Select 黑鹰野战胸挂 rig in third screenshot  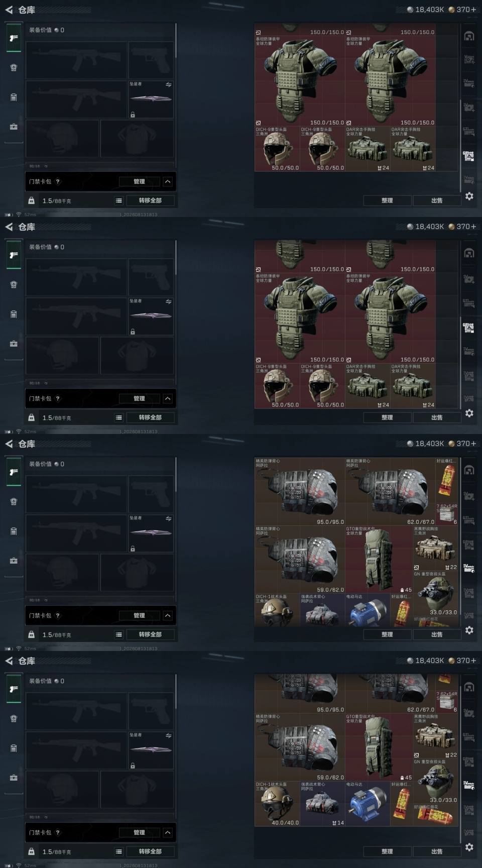436,548
